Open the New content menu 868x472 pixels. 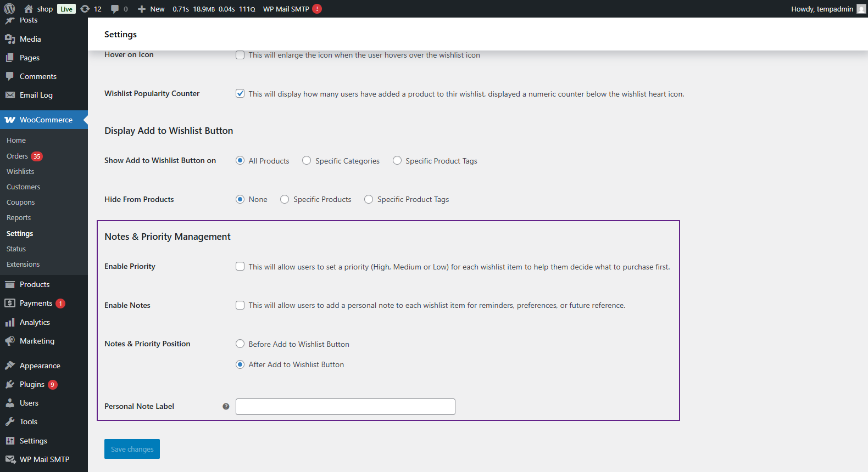[x=151, y=9]
